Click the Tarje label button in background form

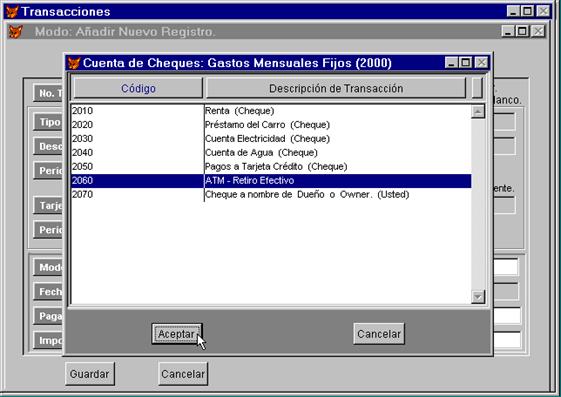pyautogui.click(x=49, y=205)
